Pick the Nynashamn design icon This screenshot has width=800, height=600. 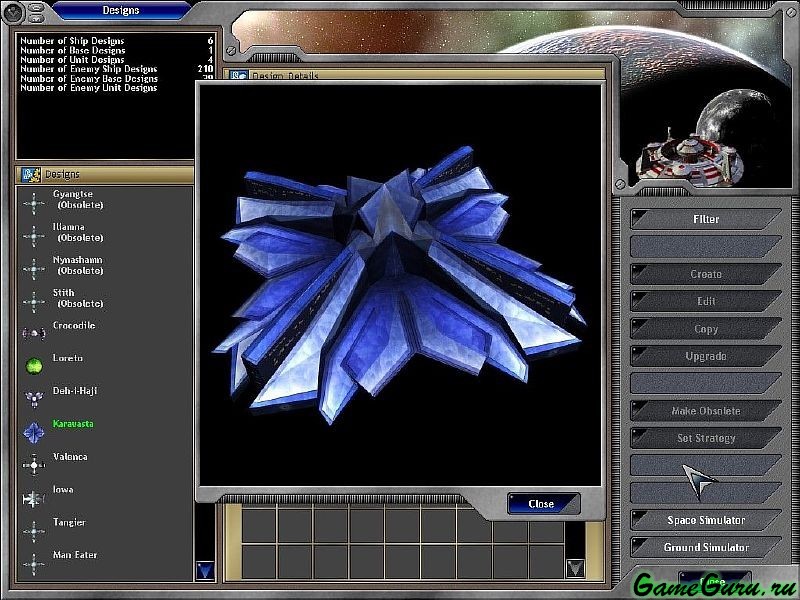(34, 269)
